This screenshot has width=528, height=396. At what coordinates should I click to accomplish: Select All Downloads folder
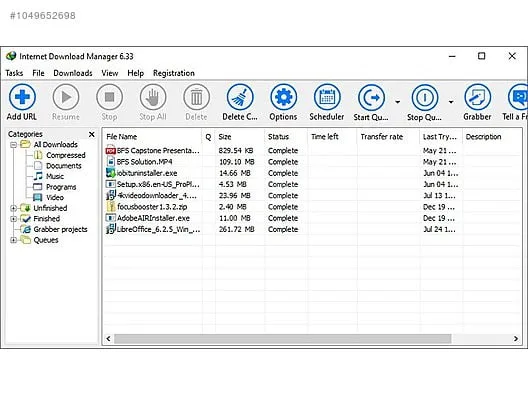click(x=56, y=145)
